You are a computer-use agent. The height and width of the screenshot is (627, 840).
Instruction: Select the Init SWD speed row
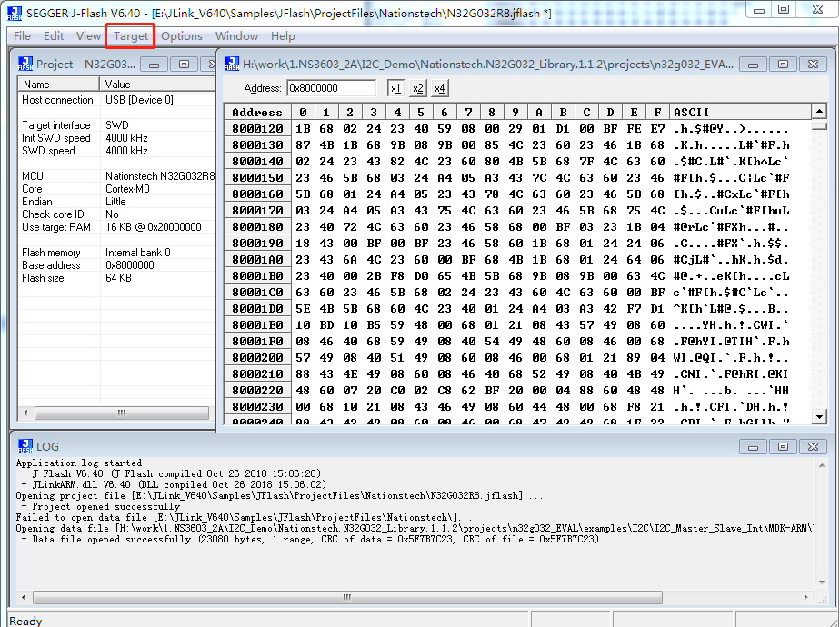coord(117,138)
